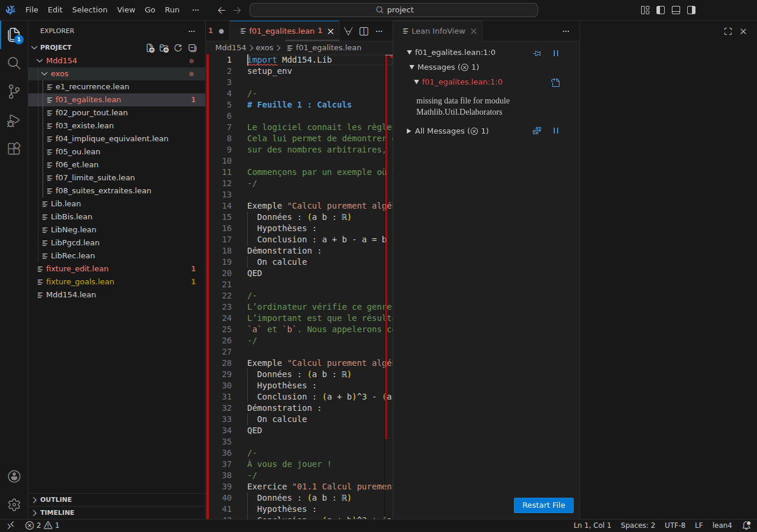Screen dimensions: 757x532
Task: Switch to the Lean InfoView tab
Action: coord(438,31)
